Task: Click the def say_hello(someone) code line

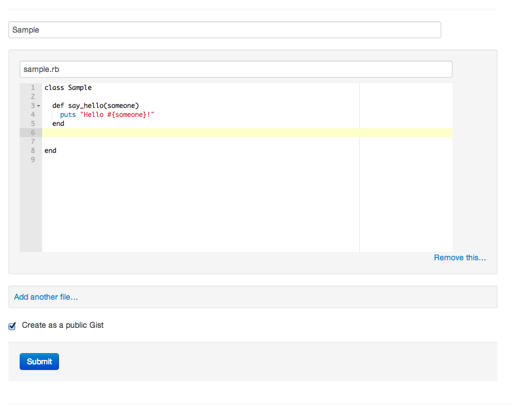Action: 96,106
